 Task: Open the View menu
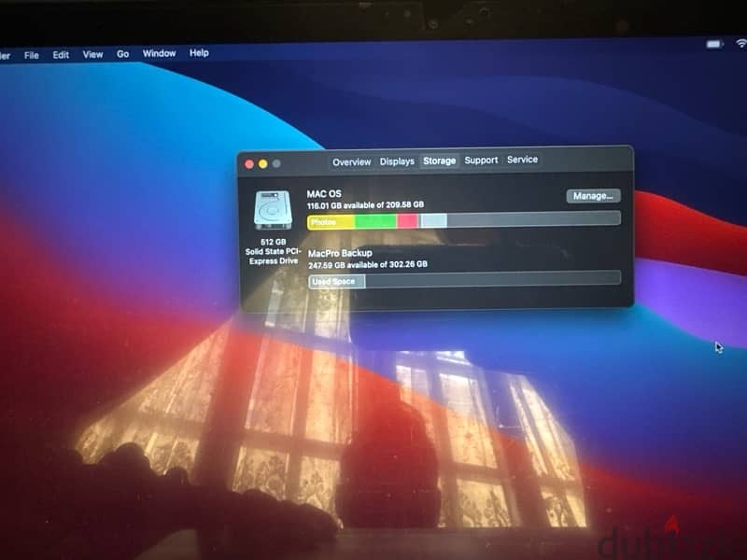tap(92, 55)
